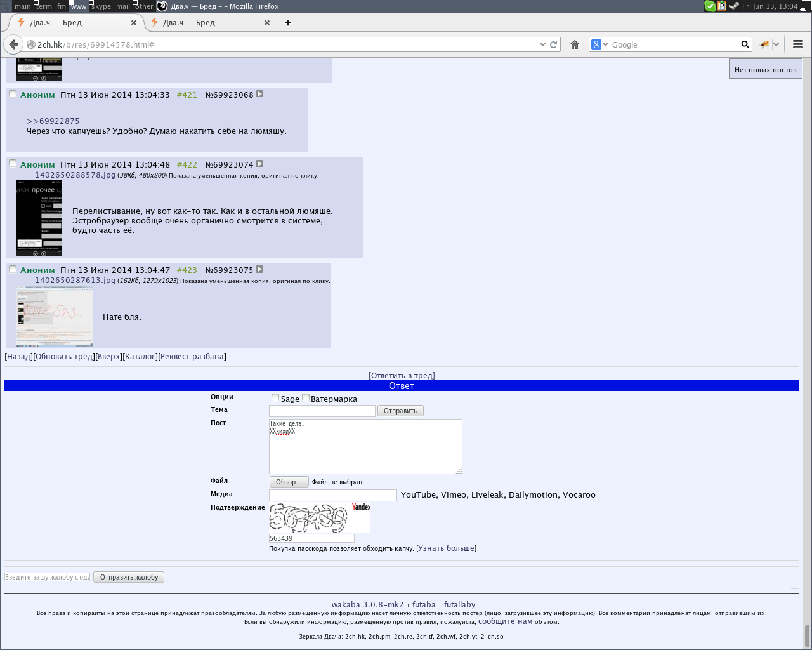Screen dimensions: 812x650
Task: Click the search magnifier icon
Action: [x=745, y=44]
